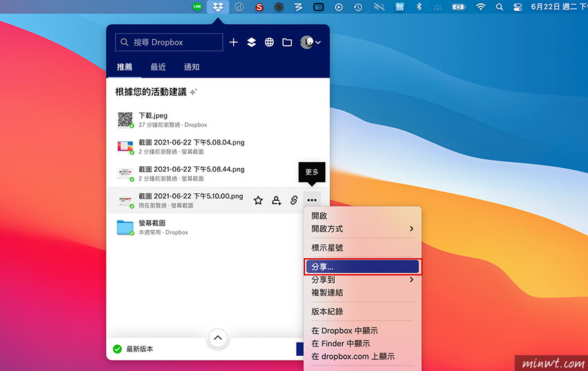588x371 pixels.
Task: Open Spotlight search in the menu bar
Action: [x=499, y=7]
